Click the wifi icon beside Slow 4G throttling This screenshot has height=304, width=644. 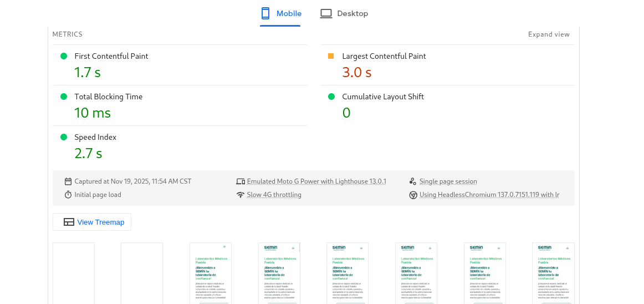point(240,195)
